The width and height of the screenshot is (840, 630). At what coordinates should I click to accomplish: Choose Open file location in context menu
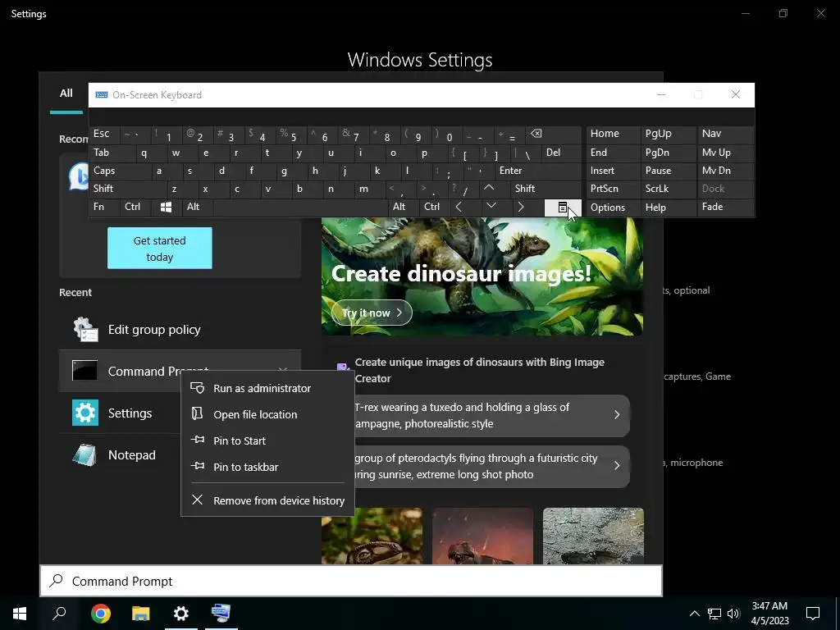pyautogui.click(x=268, y=414)
